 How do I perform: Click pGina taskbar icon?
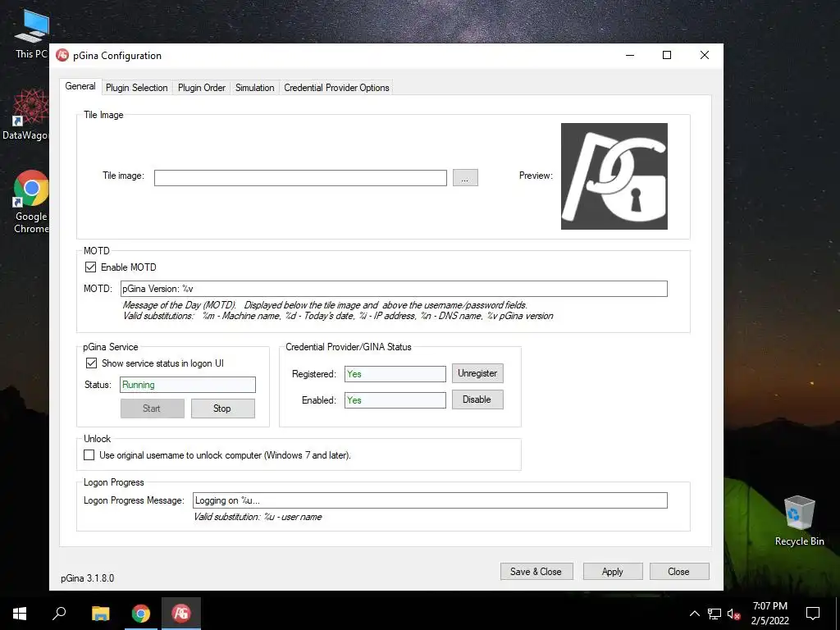click(x=181, y=614)
